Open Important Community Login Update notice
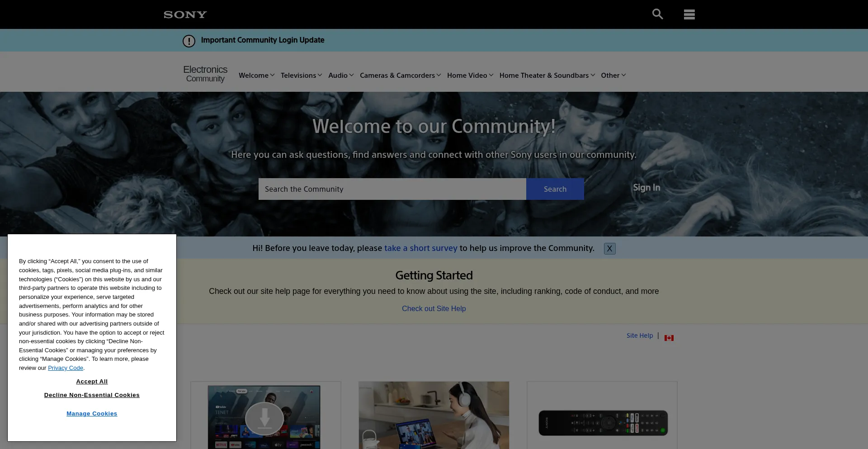The height and width of the screenshot is (449, 868). pos(263,40)
